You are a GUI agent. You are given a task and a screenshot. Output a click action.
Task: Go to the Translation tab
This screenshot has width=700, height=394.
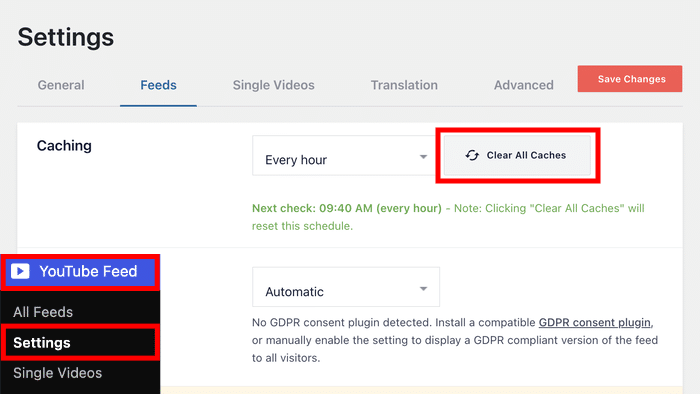tap(404, 85)
